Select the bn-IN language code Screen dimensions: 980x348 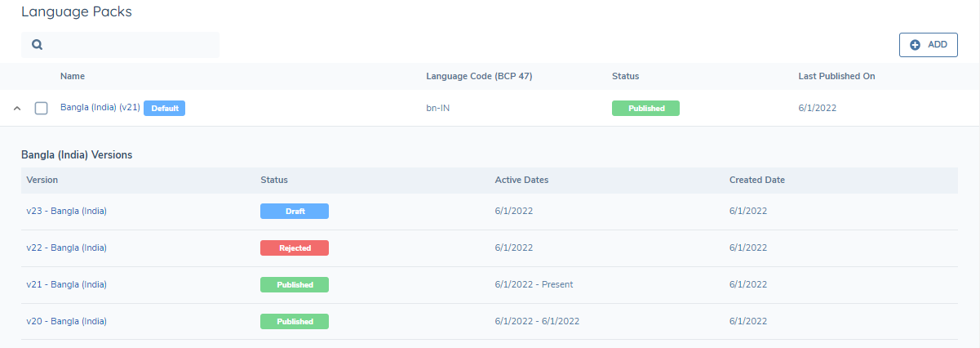[x=437, y=108]
